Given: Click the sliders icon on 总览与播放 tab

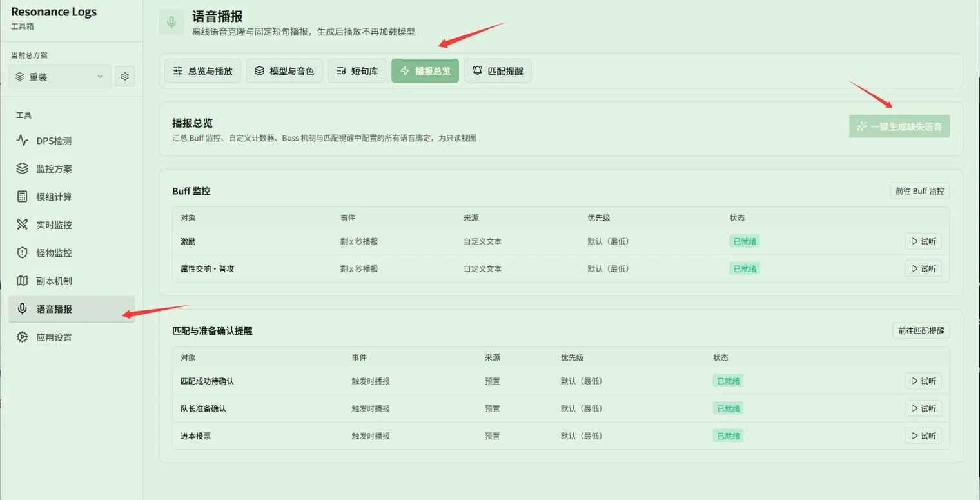Looking at the screenshot, I should (178, 71).
